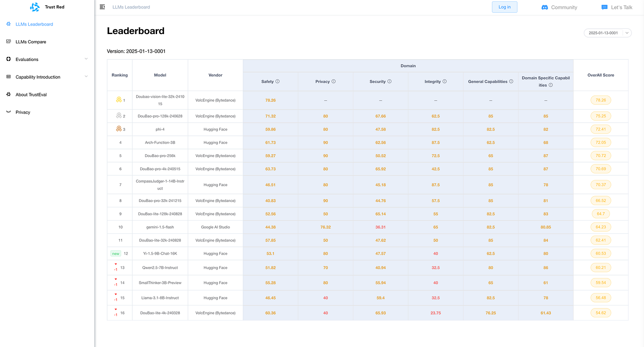Click the Privacy sidebar eye icon
The image size is (644, 347).
(8, 112)
